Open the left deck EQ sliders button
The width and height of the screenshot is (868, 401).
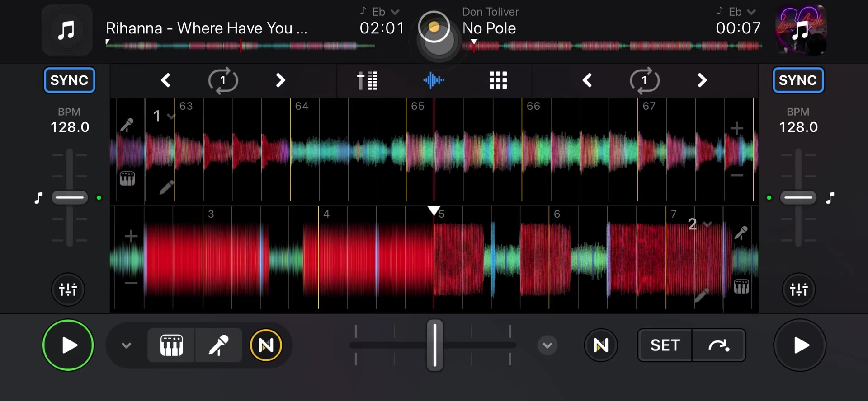pyautogui.click(x=68, y=289)
